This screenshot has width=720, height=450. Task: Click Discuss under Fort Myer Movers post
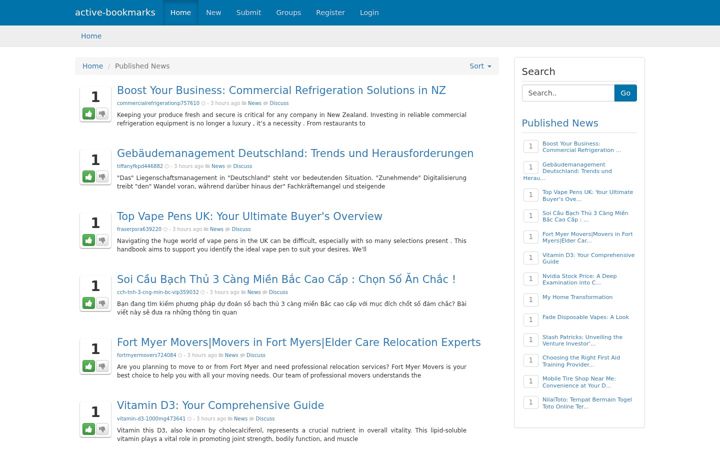tap(256, 355)
